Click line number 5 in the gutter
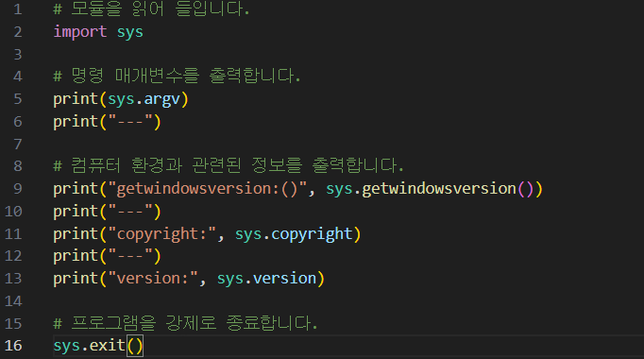This screenshot has height=359, width=644. pyautogui.click(x=18, y=99)
